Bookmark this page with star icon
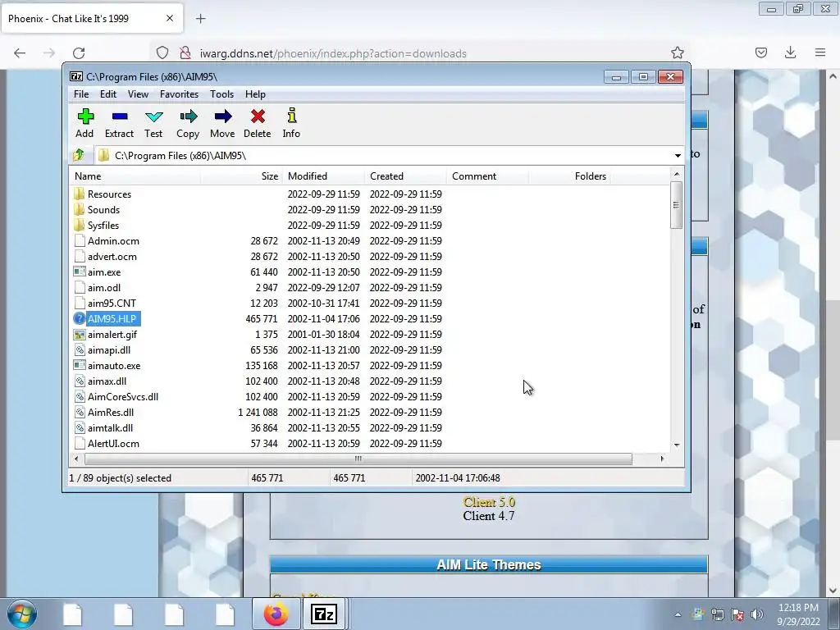This screenshot has width=840, height=630. tap(677, 52)
